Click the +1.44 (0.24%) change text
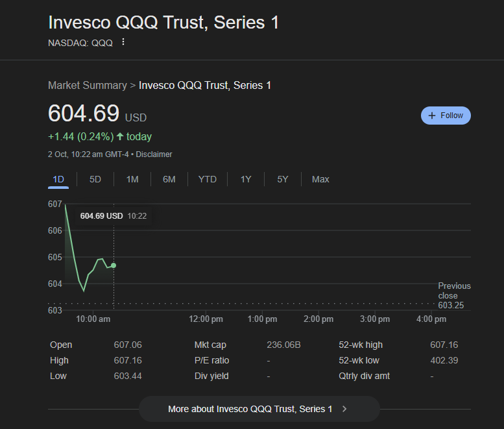Screen dimensions: 504x429 [80, 136]
